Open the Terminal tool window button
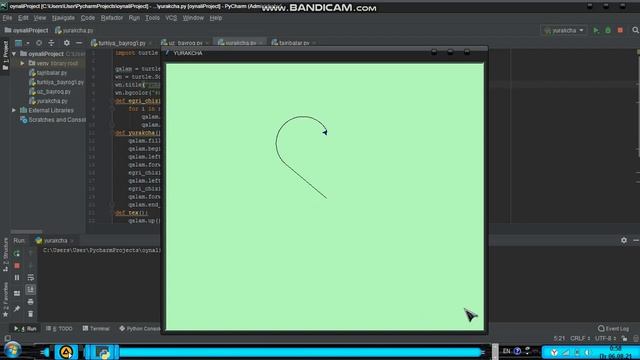The image size is (640, 360). tap(96, 329)
